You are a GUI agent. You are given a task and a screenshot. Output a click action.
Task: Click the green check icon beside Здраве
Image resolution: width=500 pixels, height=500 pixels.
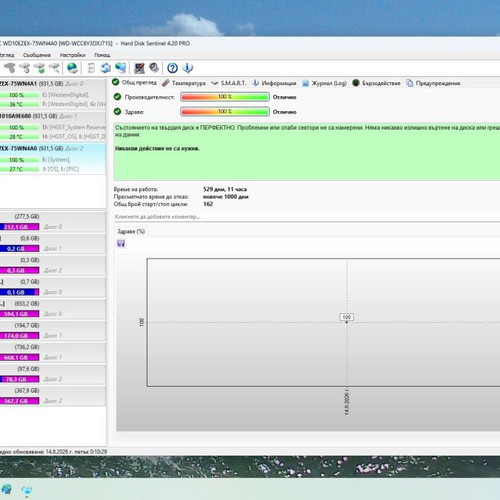[117, 111]
